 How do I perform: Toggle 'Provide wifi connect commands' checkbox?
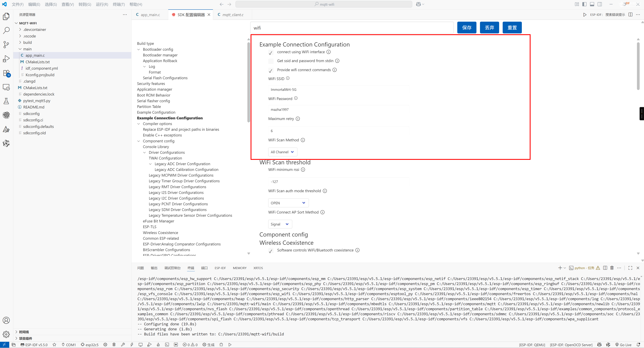(271, 70)
